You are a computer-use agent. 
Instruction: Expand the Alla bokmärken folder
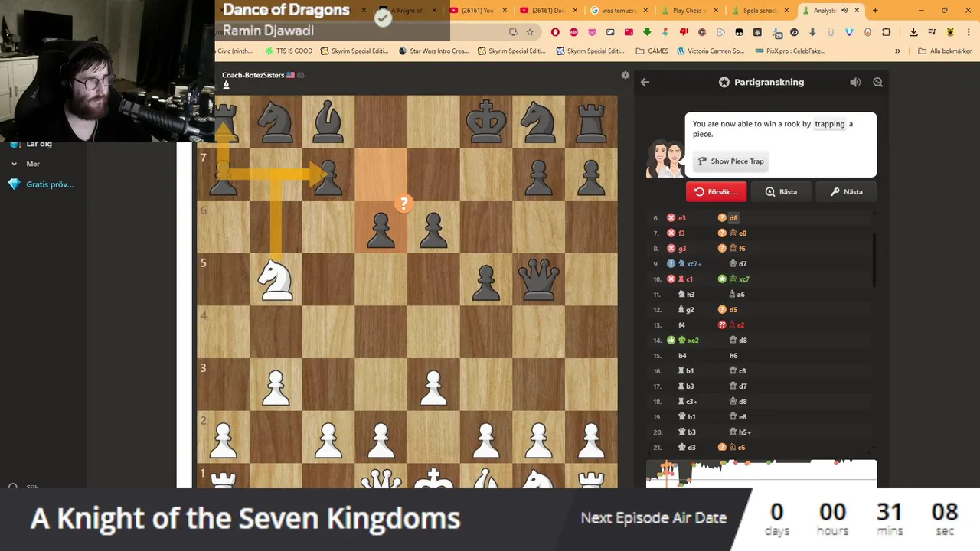(x=945, y=51)
